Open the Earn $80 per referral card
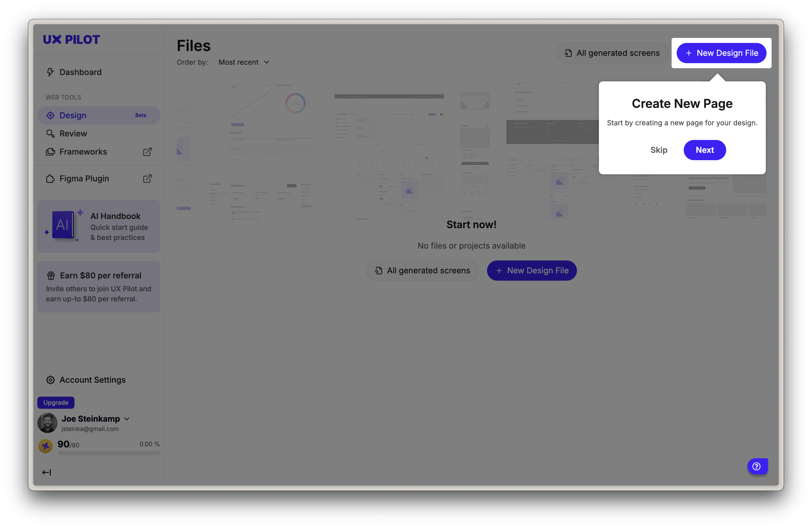 [x=99, y=287]
